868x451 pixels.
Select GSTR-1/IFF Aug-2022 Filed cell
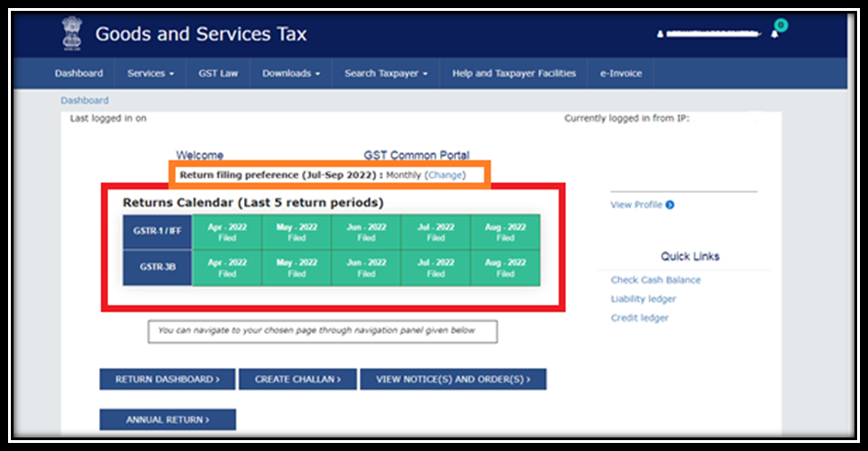click(506, 232)
